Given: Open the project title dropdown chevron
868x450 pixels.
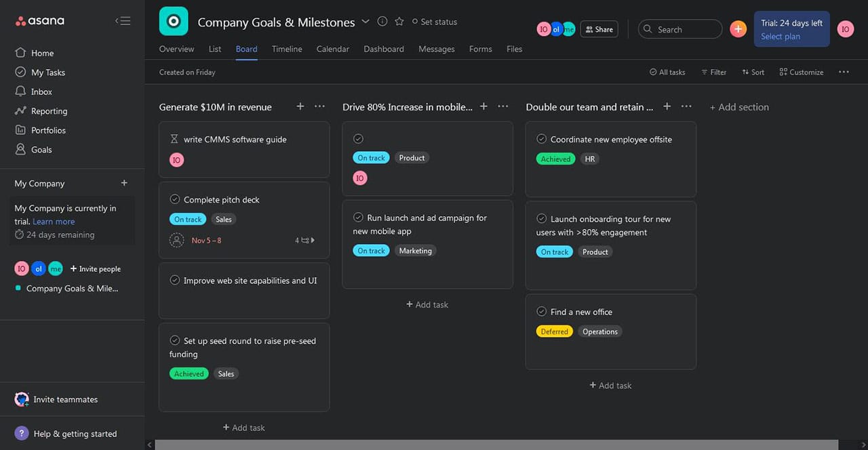Looking at the screenshot, I should click(x=366, y=22).
